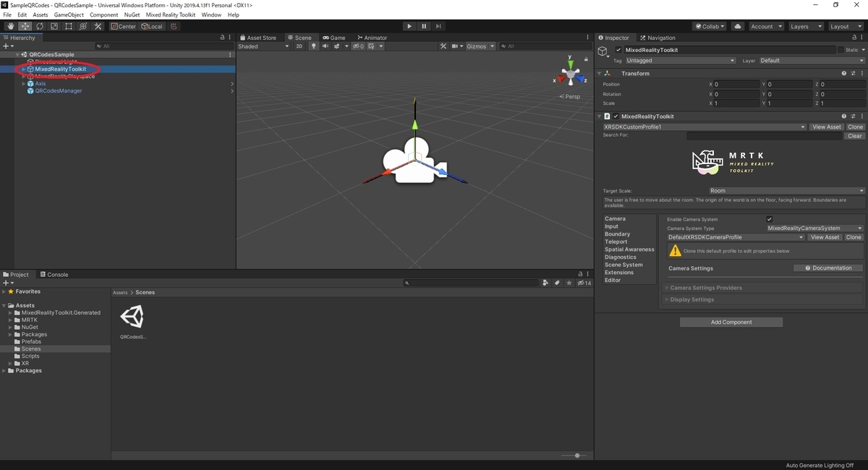Select the Hand tool
Image resolution: width=868 pixels, height=470 pixels.
click(x=11, y=26)
